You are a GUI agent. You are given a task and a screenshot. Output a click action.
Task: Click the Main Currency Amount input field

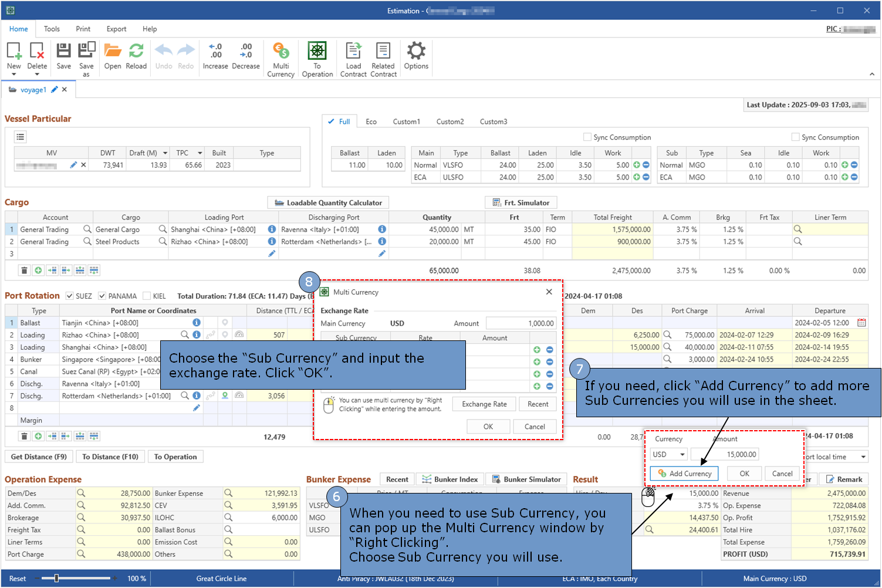[521, 323]
